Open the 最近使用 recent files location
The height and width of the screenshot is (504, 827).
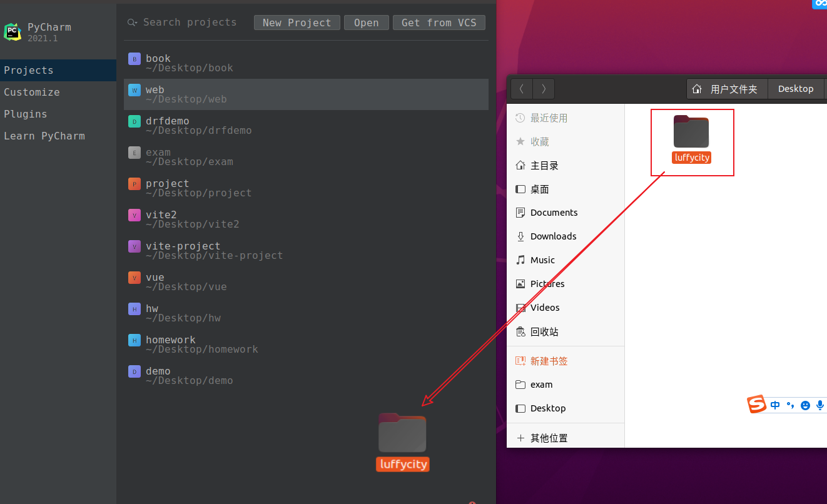point(566,118)
